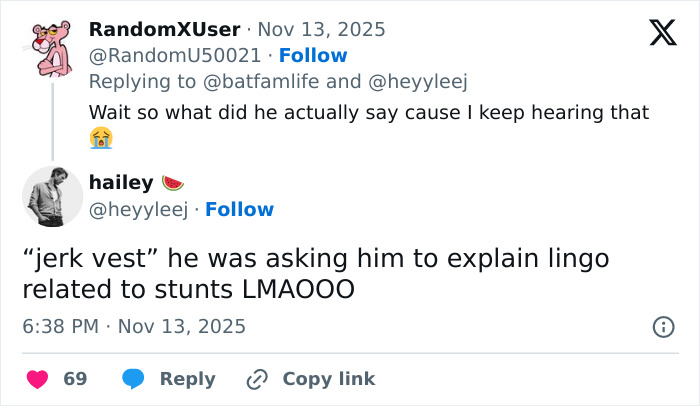Viewport: 700px width, 406px height.
Task: Click the 'jerk vest' tweet text
Action: point(315,274)
